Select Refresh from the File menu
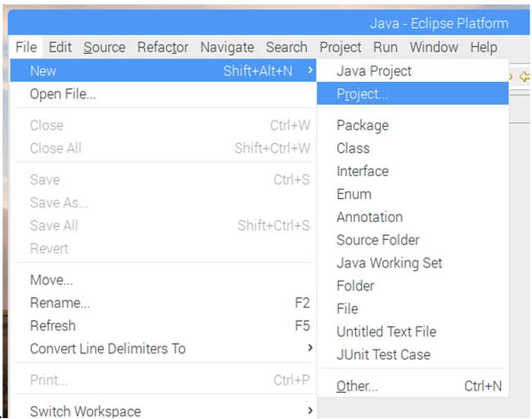 tap(52, 326)
